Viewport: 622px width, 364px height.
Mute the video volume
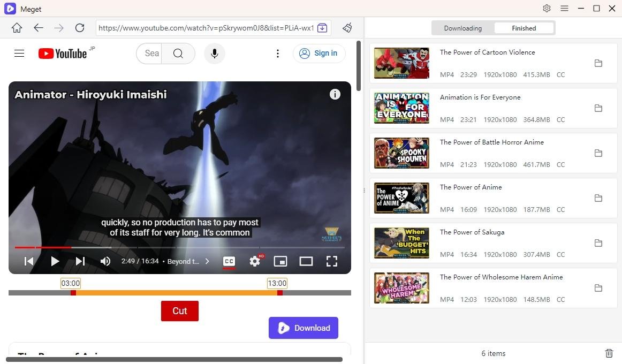105,261
